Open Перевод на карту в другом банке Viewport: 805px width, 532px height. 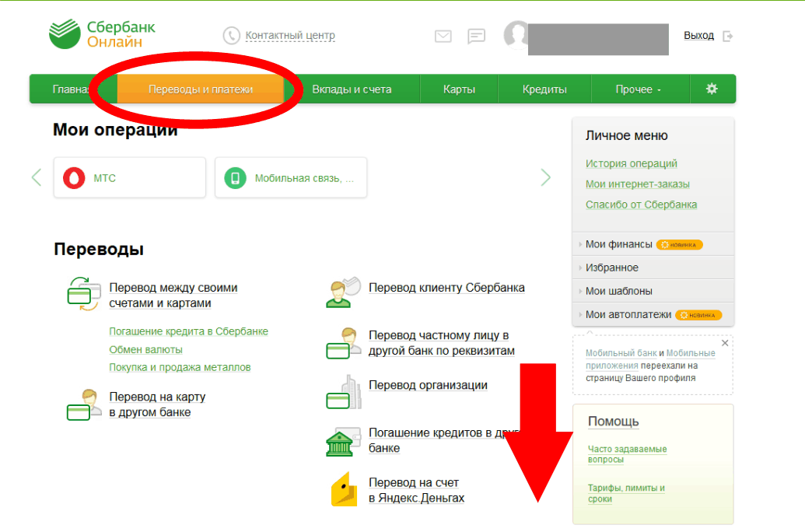click(x=157, y=404)
